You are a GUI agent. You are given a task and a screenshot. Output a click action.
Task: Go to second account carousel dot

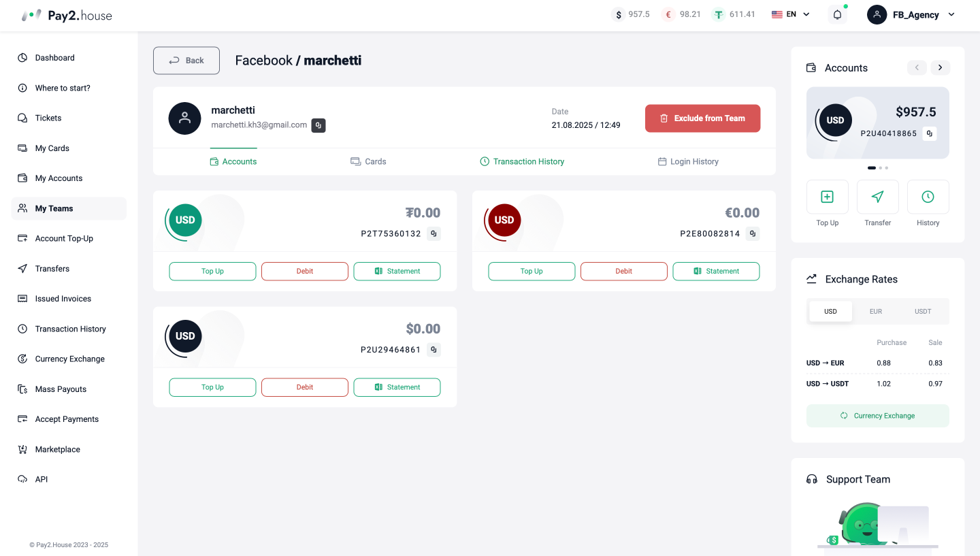tap(881, 167)
